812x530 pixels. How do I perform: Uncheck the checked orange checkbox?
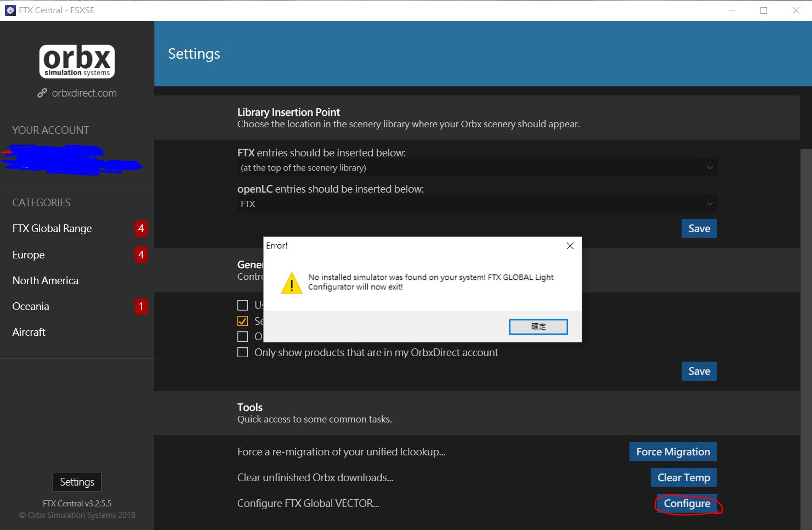[242, 321]
